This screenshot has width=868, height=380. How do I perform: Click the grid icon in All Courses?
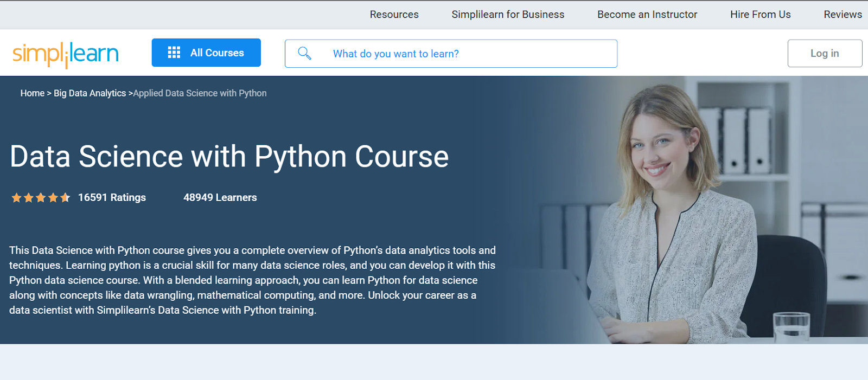tap(174, 53)
